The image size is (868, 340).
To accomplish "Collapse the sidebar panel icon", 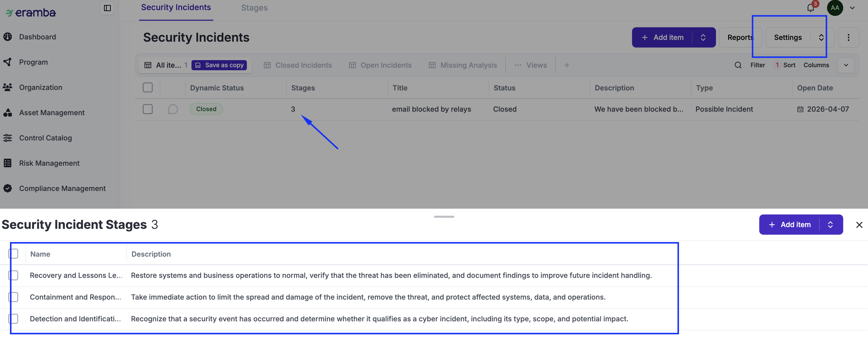I will point(107,8).
